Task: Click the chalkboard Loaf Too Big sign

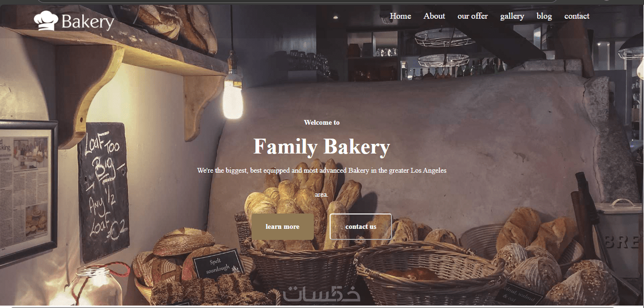Action: click(104, 192)
